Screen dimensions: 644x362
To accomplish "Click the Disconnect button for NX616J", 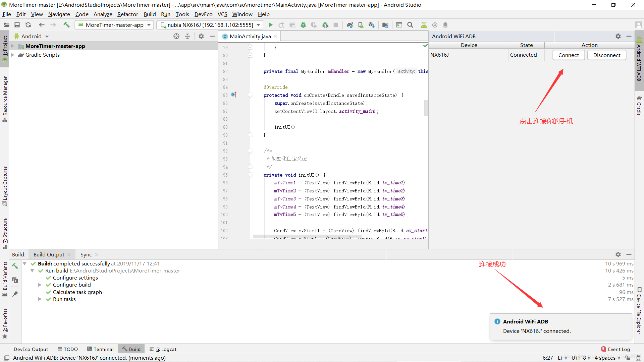I will pos(607,55).
